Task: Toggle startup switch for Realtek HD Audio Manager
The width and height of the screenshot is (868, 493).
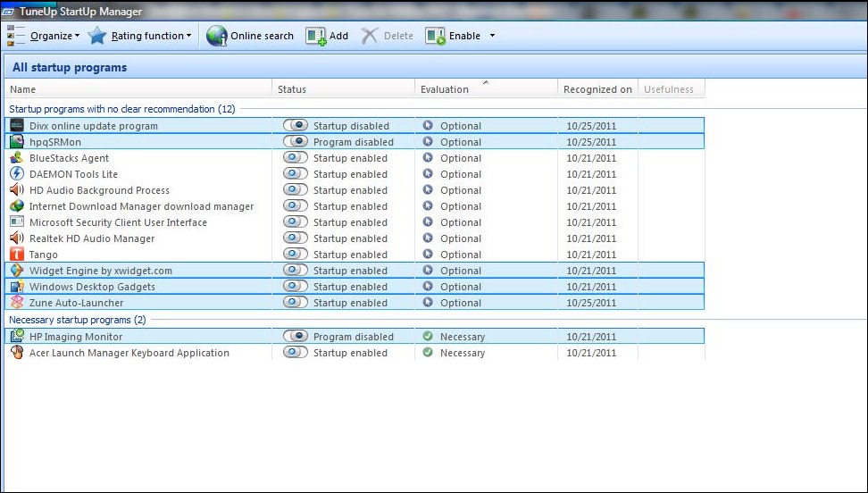Action: point(295,238)
